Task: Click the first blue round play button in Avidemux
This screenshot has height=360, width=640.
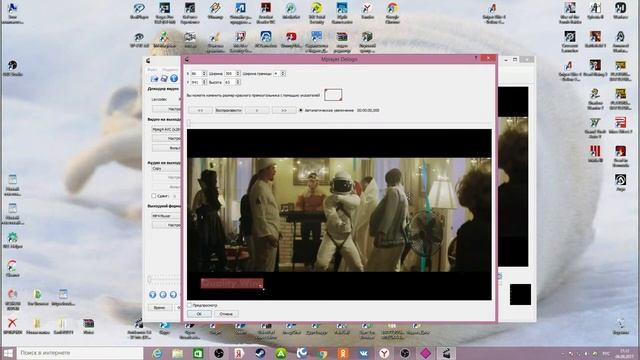Action: point(152,294)
